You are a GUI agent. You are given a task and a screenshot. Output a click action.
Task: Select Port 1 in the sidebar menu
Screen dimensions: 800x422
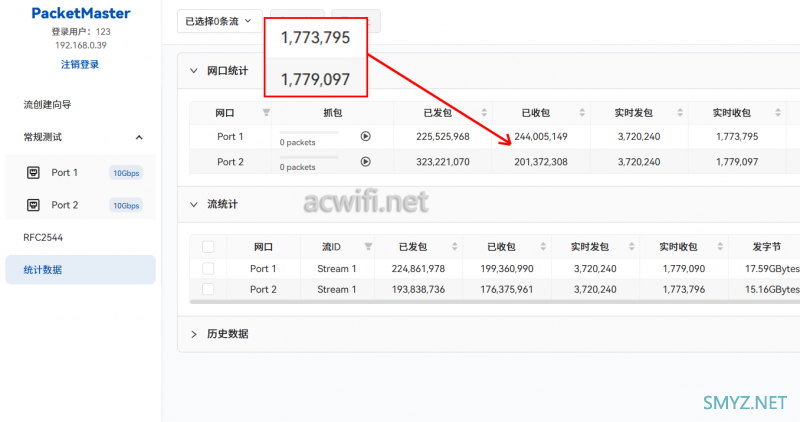80,172
